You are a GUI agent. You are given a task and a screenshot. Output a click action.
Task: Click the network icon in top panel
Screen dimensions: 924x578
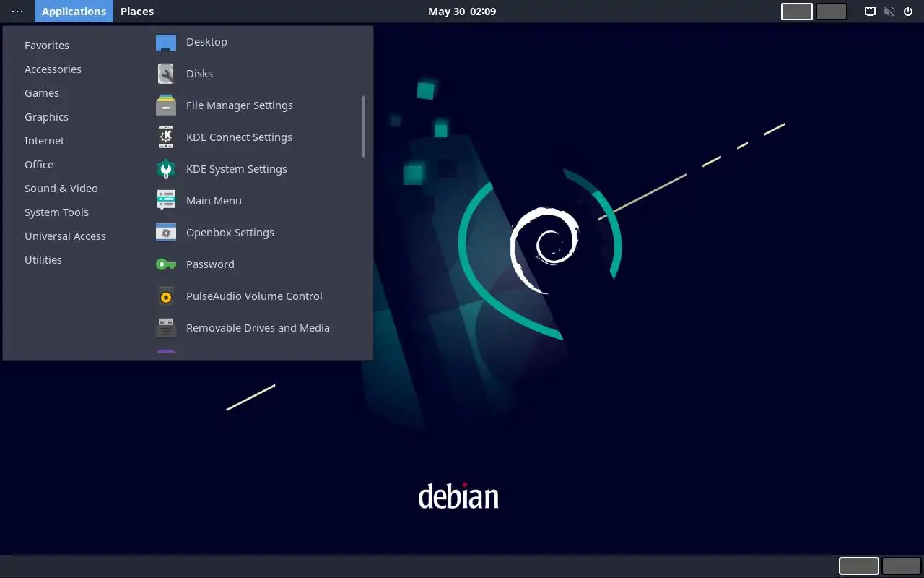tap(871, 12)
